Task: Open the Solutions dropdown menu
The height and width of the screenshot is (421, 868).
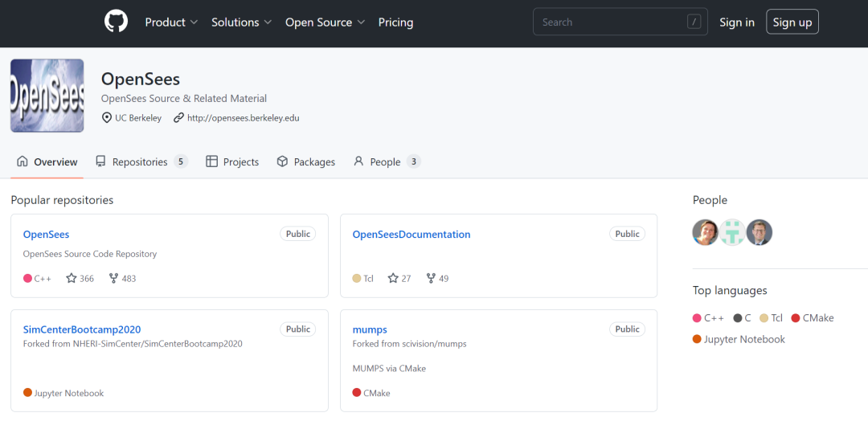Action: (x=241, y=22)
